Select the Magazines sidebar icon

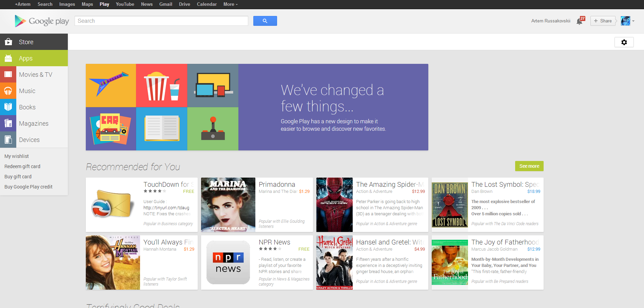[x=8, y=123]
